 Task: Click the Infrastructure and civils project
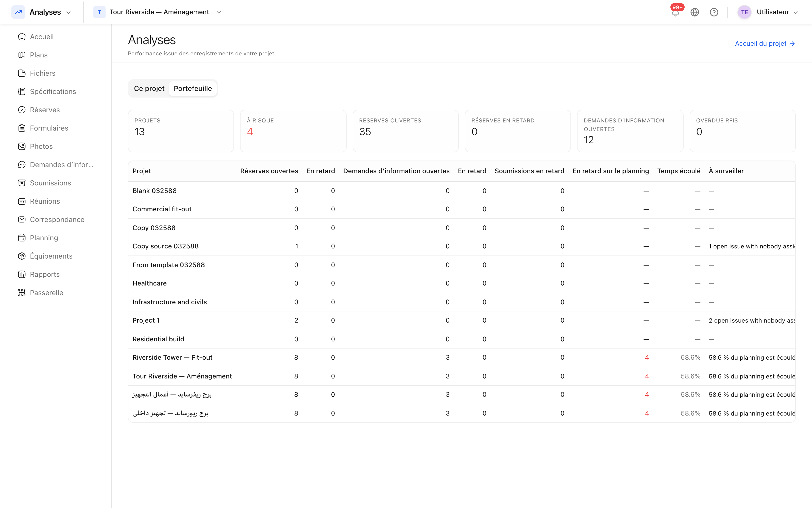point(170,302)
